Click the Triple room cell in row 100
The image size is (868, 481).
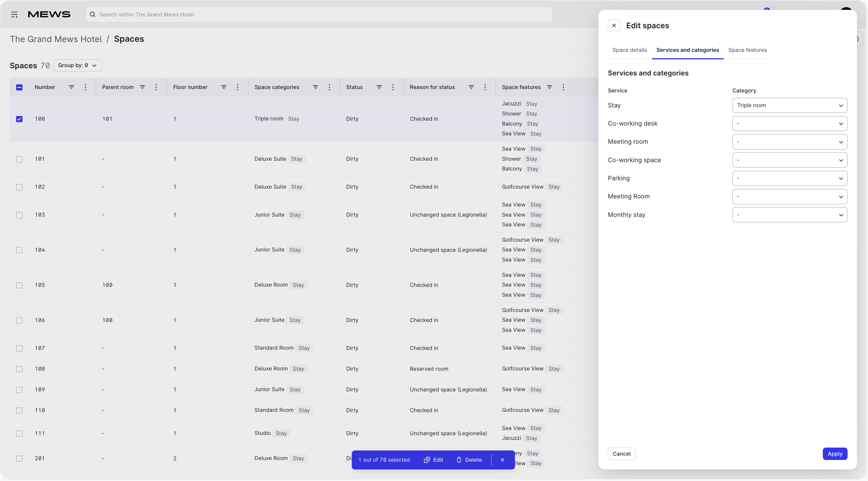pyautogui.click(x=269, y=119)
